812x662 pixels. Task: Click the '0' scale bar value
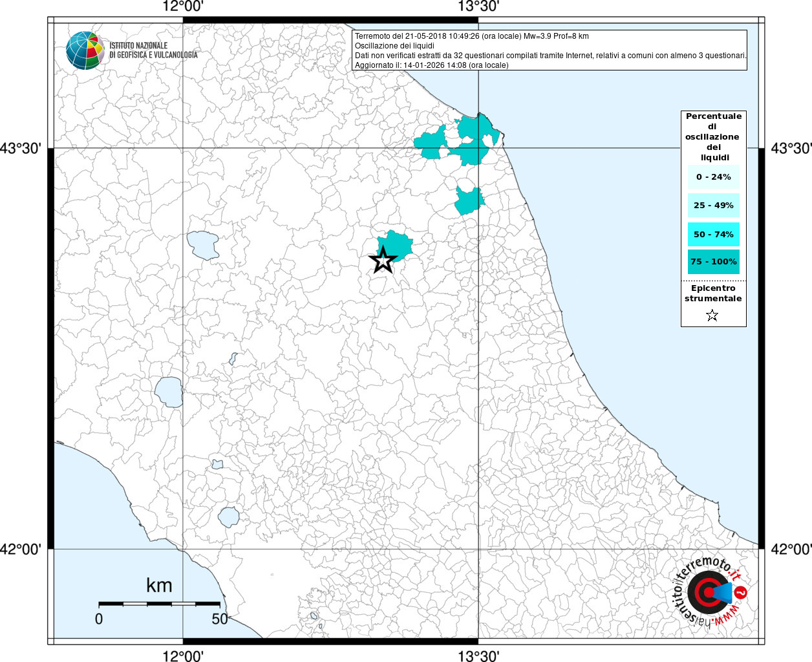point(99,619)
